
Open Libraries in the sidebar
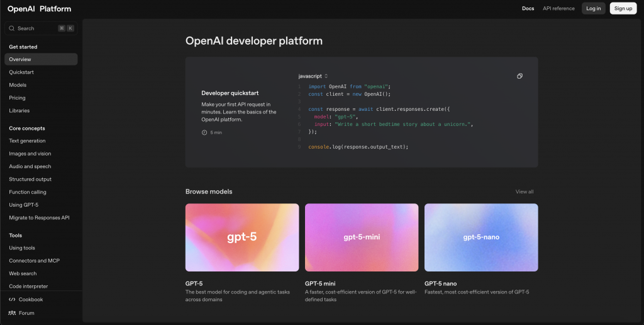coord(19,110)
